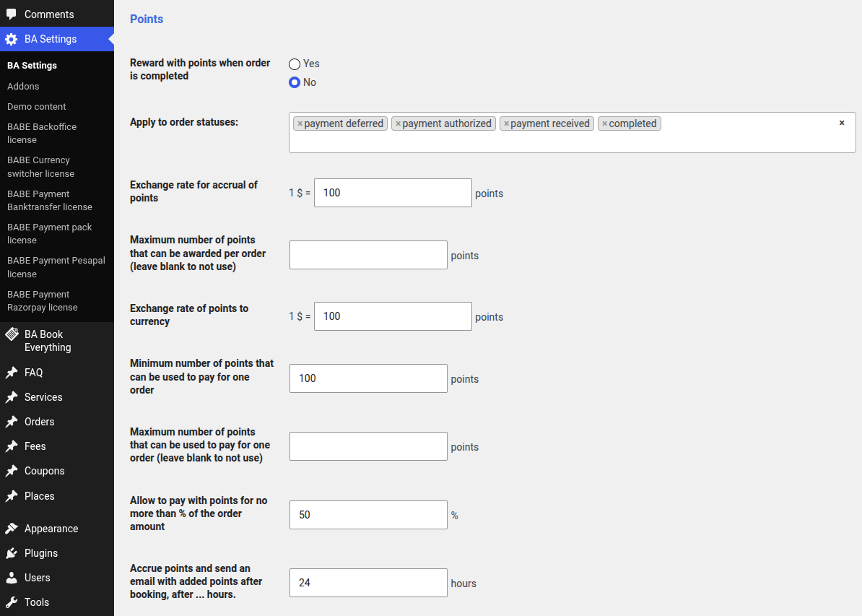Click the BA Book Everything ticket icon
862x616 pixels.
12,334
